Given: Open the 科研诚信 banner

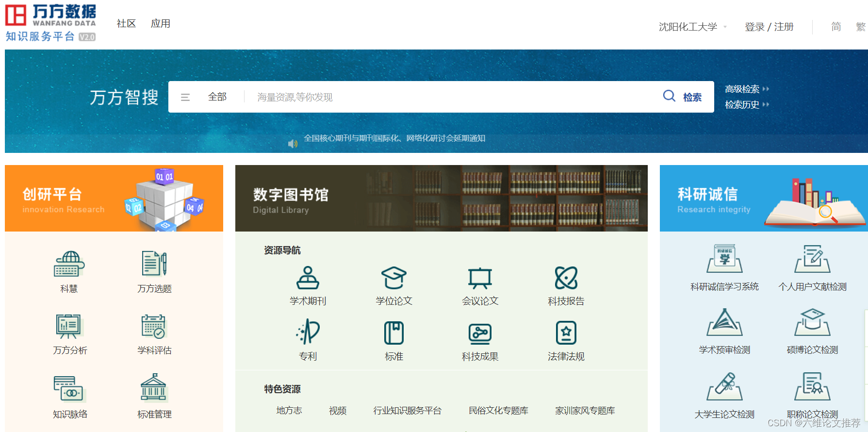Looking at the screenshot, I should click(x=764, y=198).
